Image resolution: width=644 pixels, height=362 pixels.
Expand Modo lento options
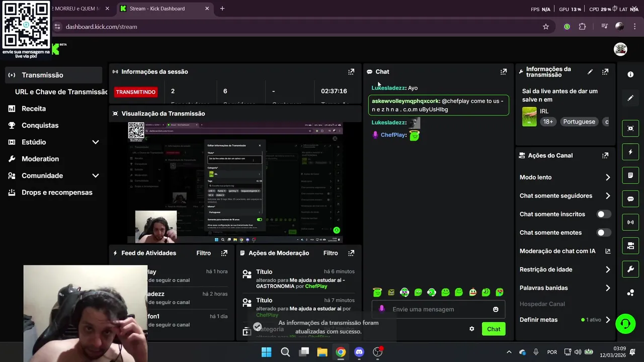[608, 177]
